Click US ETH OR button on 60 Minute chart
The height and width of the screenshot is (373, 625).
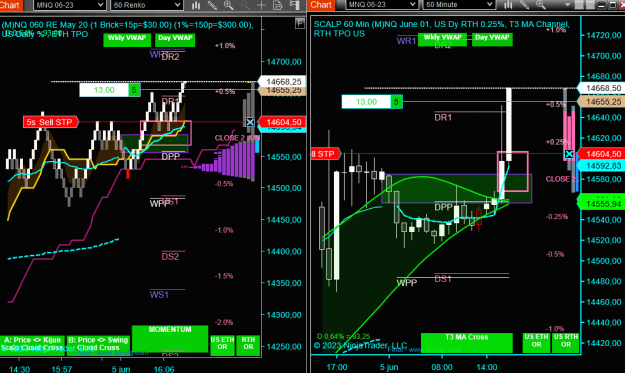point(536,343)
